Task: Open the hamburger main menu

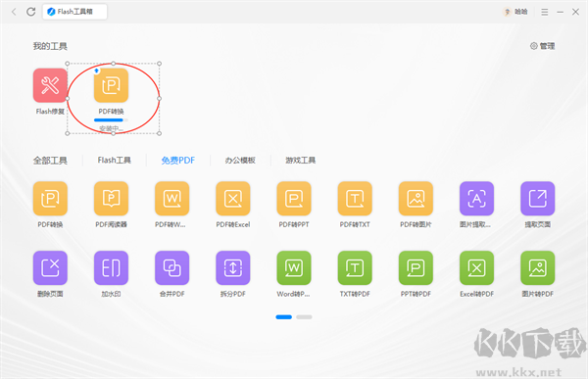Action: pos(545,12)
